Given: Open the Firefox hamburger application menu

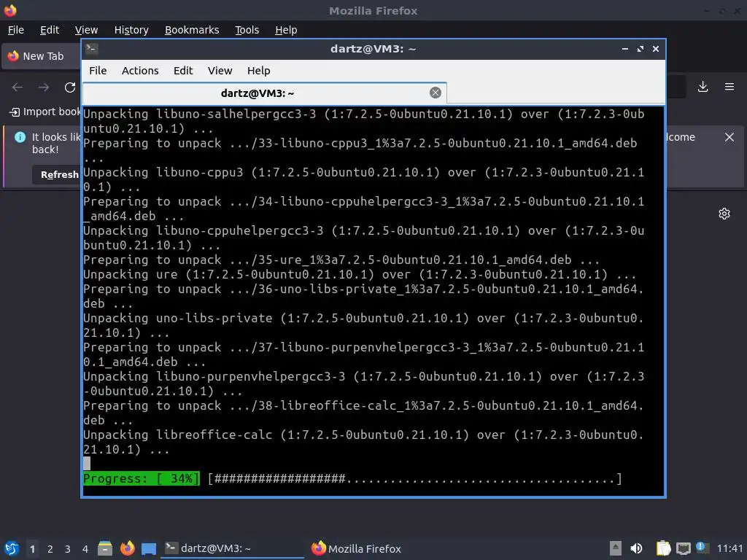Looking at the screenshot, I should click(729, 87).
